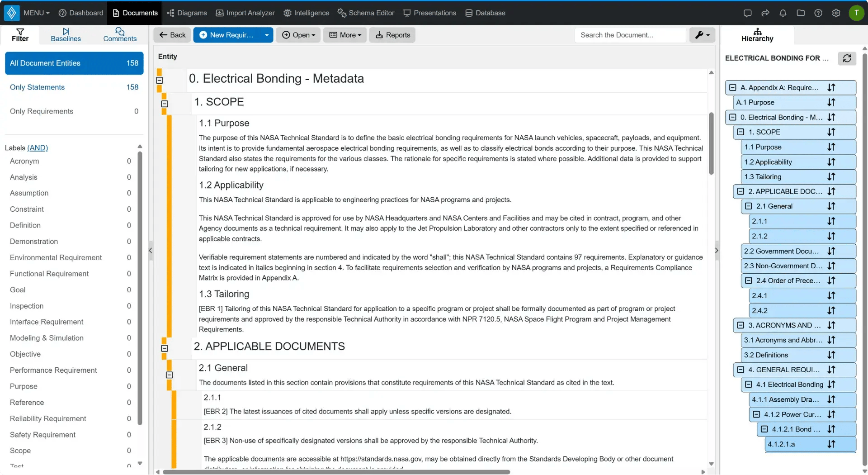Open the notifications bell icon

pos(783,13)
